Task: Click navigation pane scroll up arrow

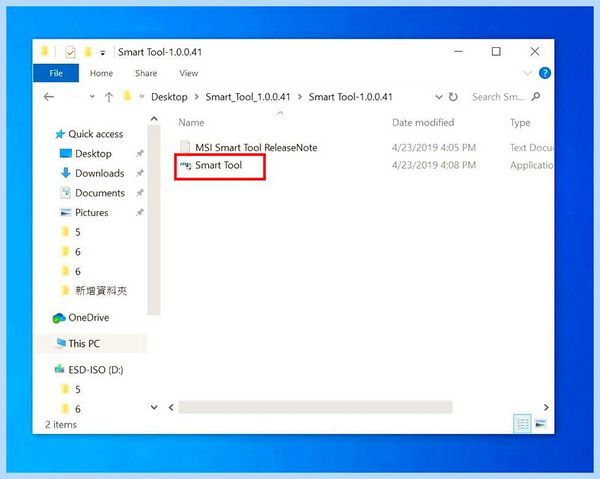Action: pos(154,119)
